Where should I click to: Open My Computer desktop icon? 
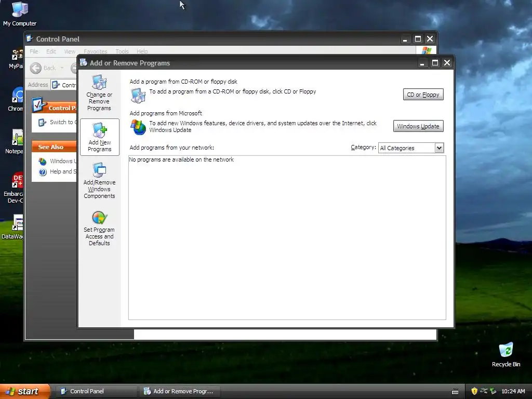[x=20, y=14]
